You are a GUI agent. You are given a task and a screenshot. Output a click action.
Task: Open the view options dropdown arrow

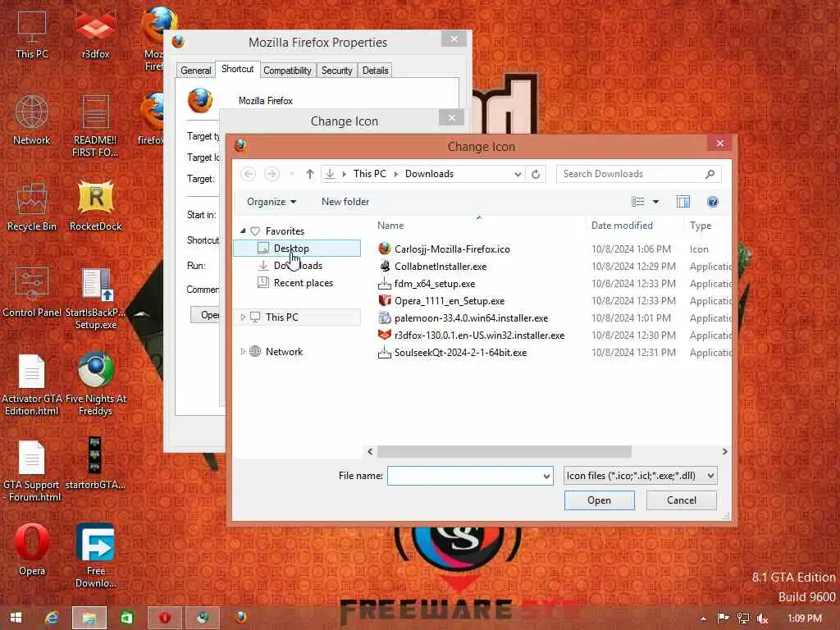pyautogui.click(x=655, y=202)
